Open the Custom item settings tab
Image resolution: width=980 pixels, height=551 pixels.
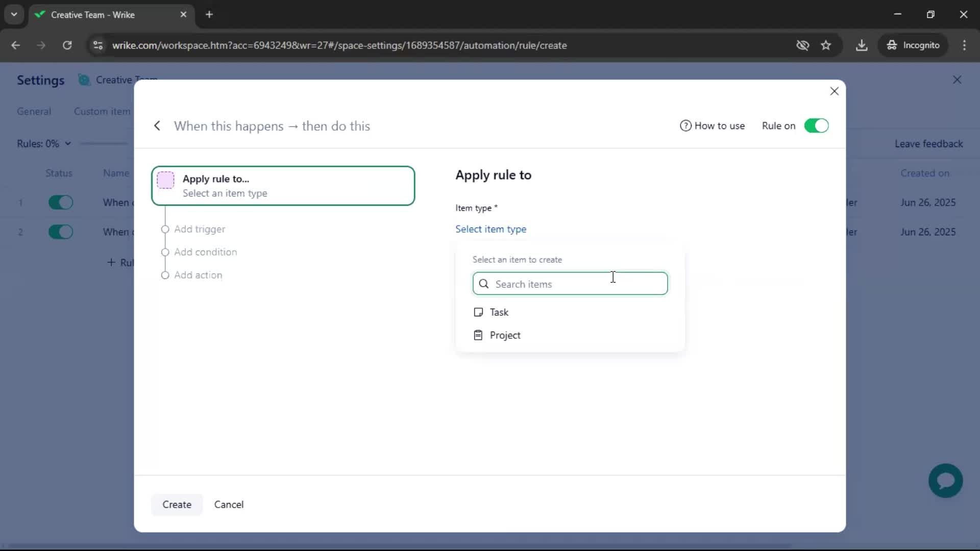pyautogui.click(x=102, y=111)
